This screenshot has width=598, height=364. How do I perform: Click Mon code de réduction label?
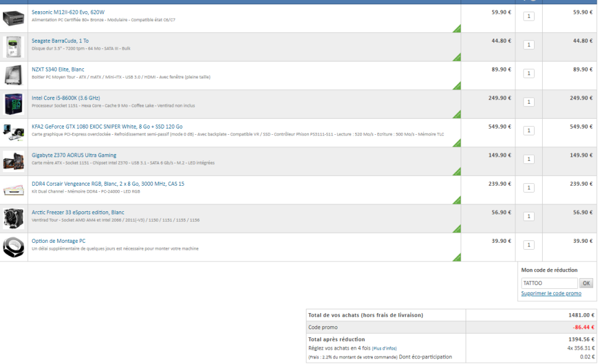(x=549, y=270)
